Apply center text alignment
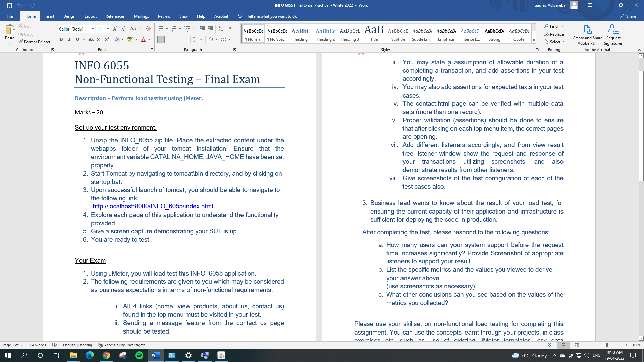 169,39
